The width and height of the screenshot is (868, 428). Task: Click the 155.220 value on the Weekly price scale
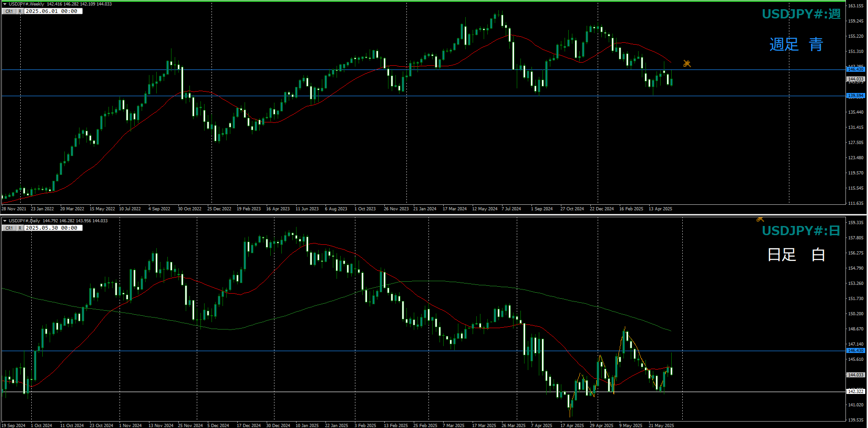tap(856, 36)
